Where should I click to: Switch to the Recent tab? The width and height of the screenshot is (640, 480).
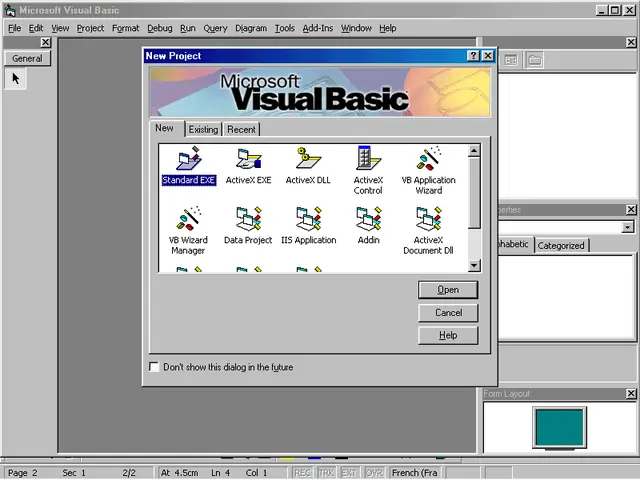[241, 129]
